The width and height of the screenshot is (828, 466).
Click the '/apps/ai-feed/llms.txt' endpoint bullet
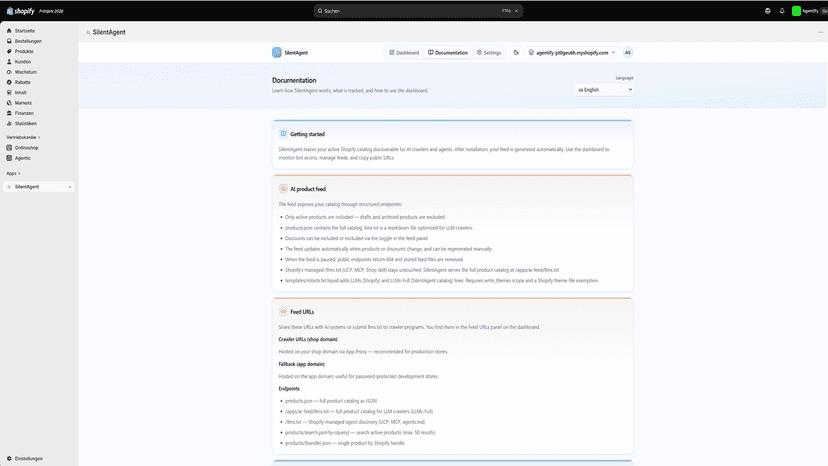[359, 411]
